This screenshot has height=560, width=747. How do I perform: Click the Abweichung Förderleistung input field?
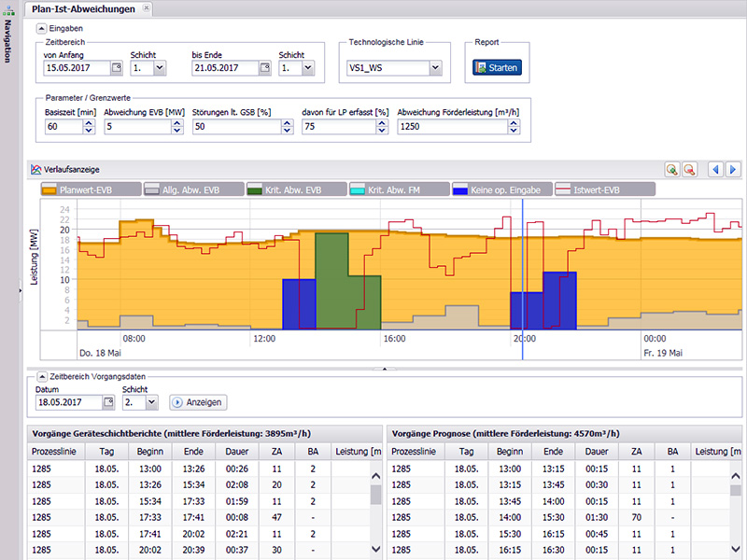point(453,127)
